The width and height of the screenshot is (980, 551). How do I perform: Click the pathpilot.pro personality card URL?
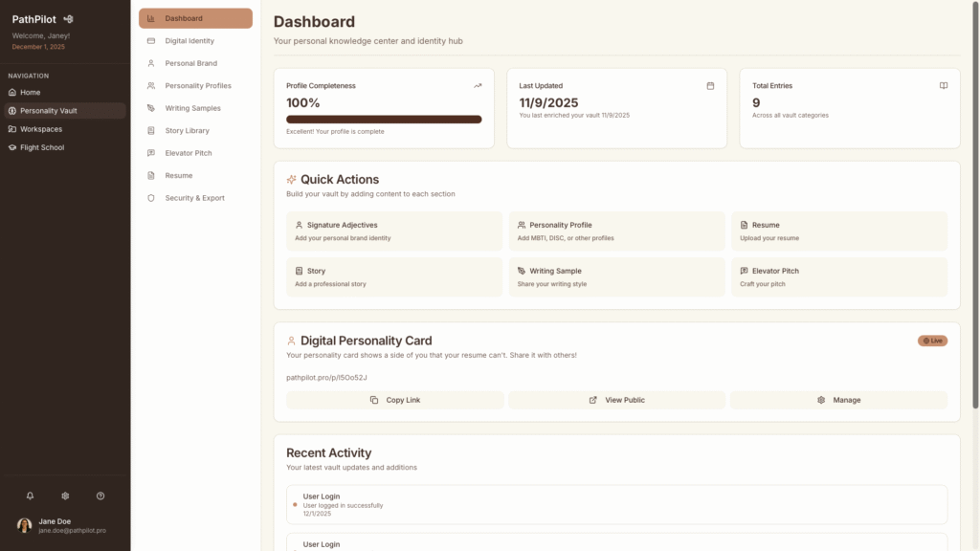coord(326,377)
